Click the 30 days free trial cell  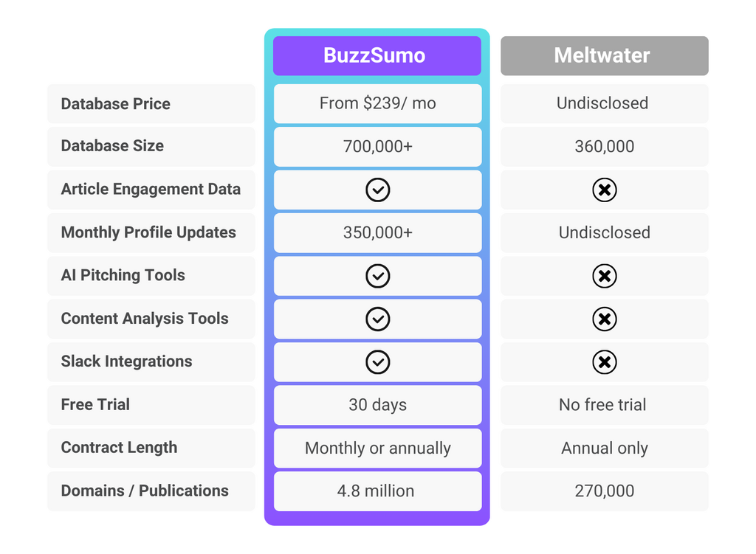pos(377,405)
